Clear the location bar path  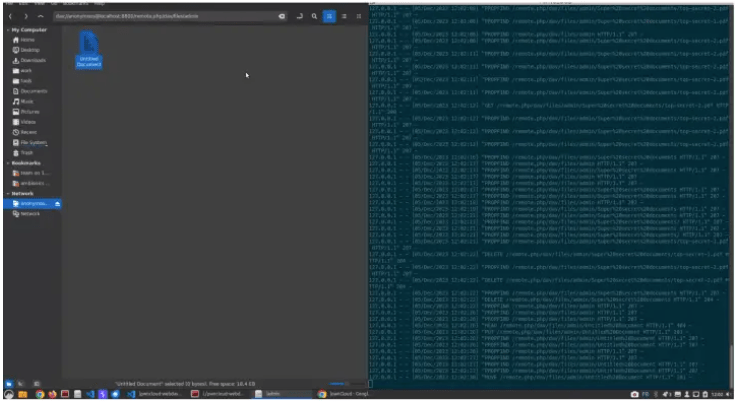click(282, 17)
